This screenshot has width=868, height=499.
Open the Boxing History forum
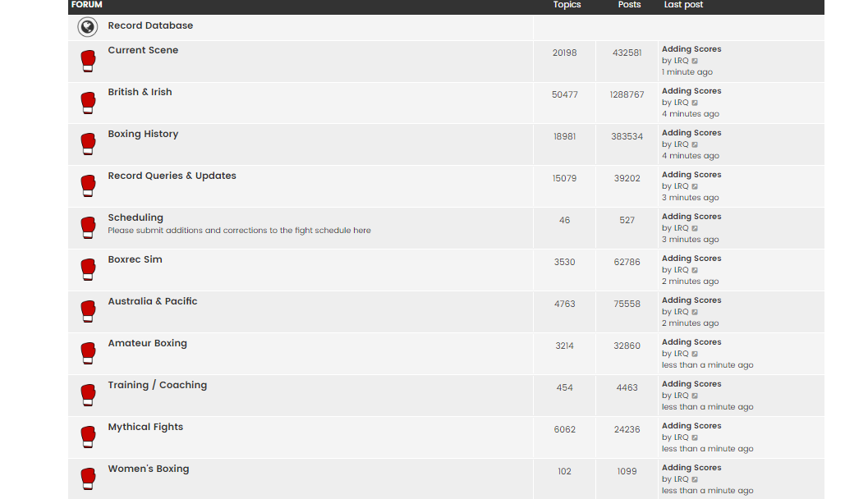pyautogui.click(x=143, y=134)
